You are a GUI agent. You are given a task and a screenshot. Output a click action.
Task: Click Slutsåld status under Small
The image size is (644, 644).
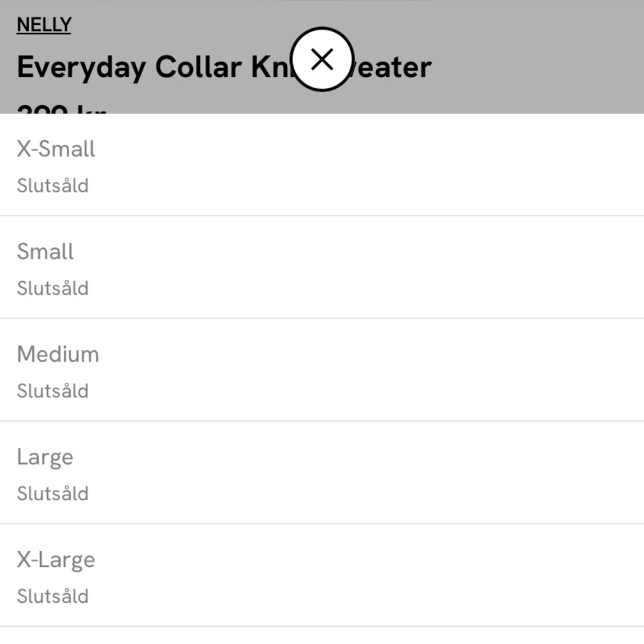(53, 289)
